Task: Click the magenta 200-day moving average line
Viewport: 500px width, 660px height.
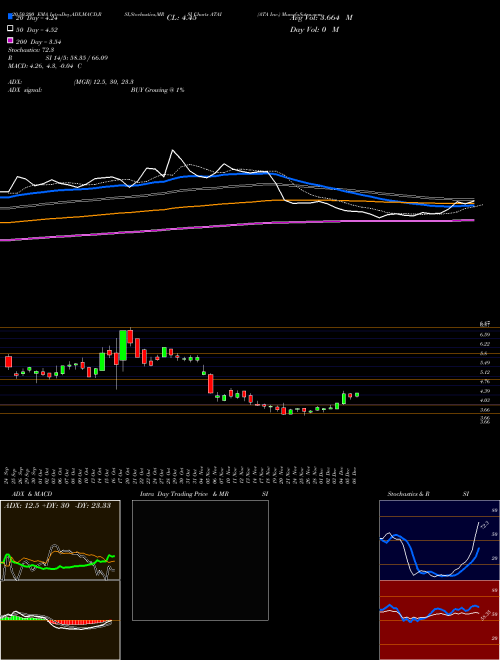Action: [236, 225]
